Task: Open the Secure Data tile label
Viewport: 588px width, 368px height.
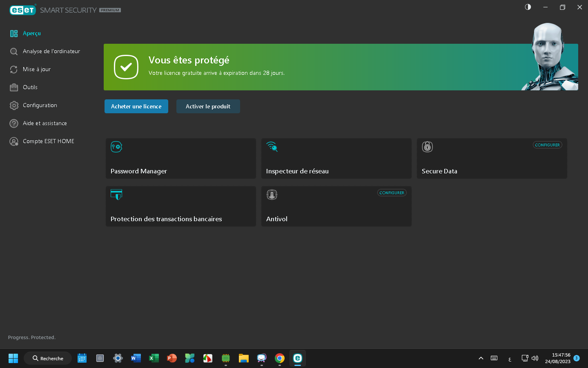Action: click(439, 171)
